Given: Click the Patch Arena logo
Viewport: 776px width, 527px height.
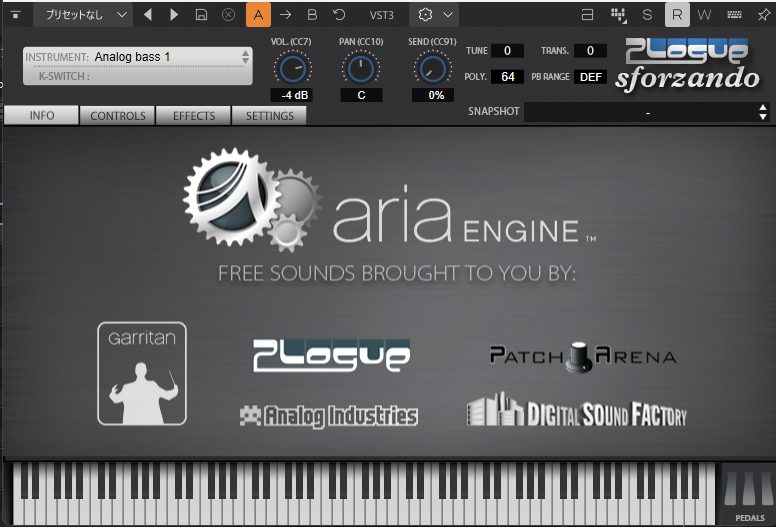Looking at the screenshot, I should 583,356.
